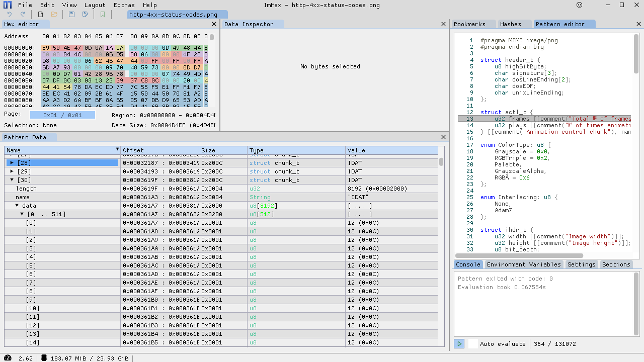Image resolution: width=644 pixels, height=362 pixels.
Task: Save the file with the floppy disk icon
Action: click(72, 15)
